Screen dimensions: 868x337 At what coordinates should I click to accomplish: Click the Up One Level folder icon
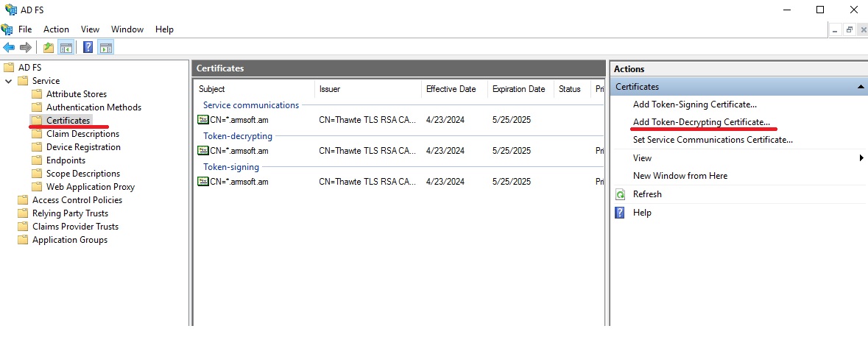[49, 48]
